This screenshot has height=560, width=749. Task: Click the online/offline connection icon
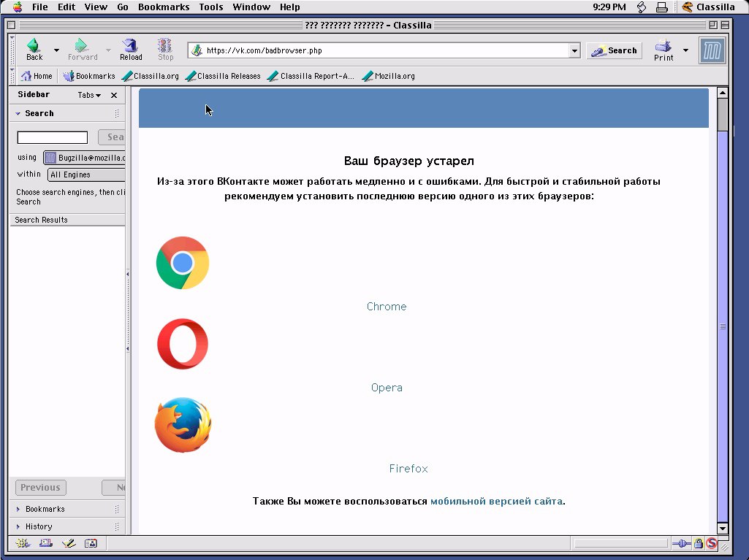pyautogui.click(x=681, y=543)
